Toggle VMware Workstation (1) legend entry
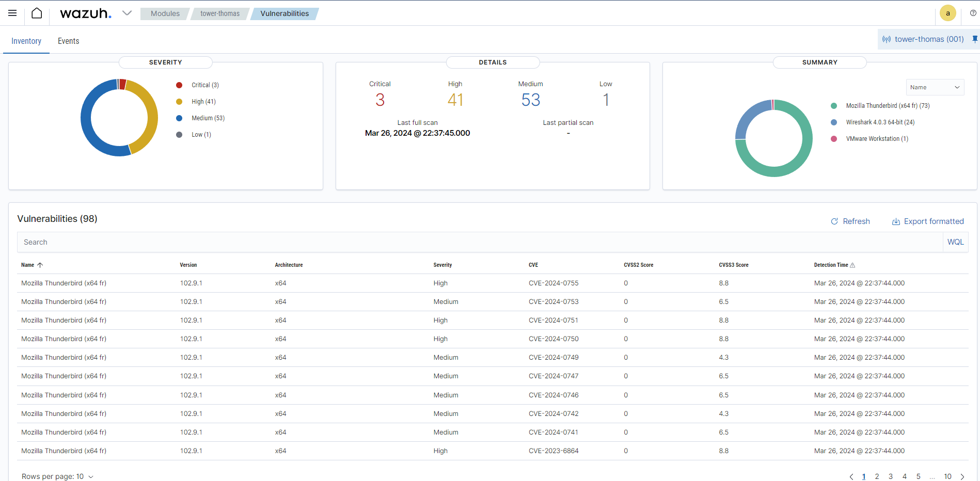Screen dimensions: 980x481 (870, 139)
